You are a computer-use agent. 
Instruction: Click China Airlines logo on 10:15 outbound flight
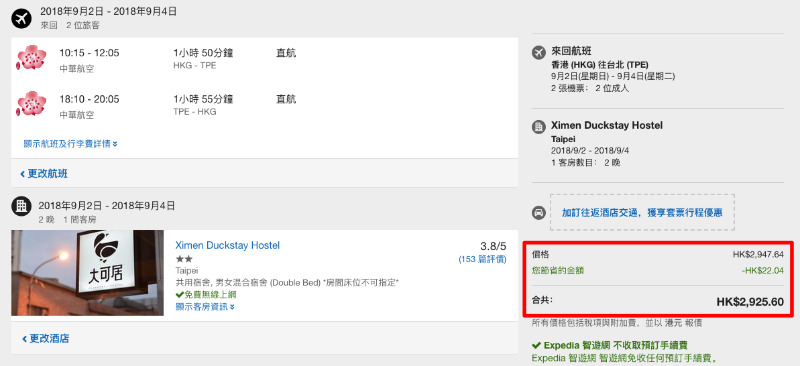pos(32,58)
